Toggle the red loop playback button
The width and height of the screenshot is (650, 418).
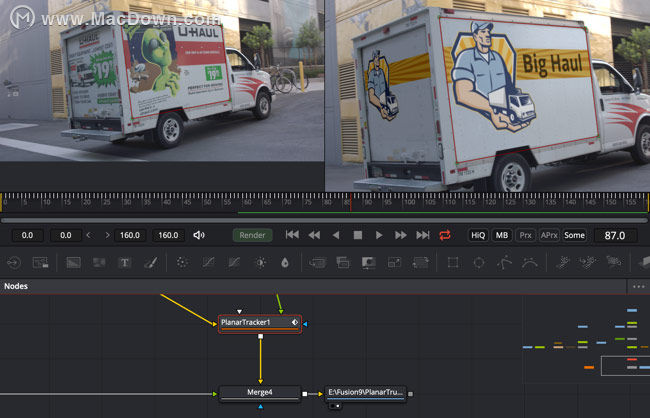pos(445,235)
